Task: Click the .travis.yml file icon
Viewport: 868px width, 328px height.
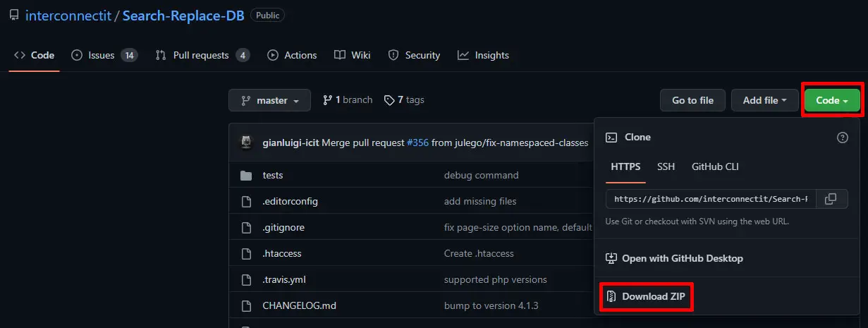Action: [246, 279]
